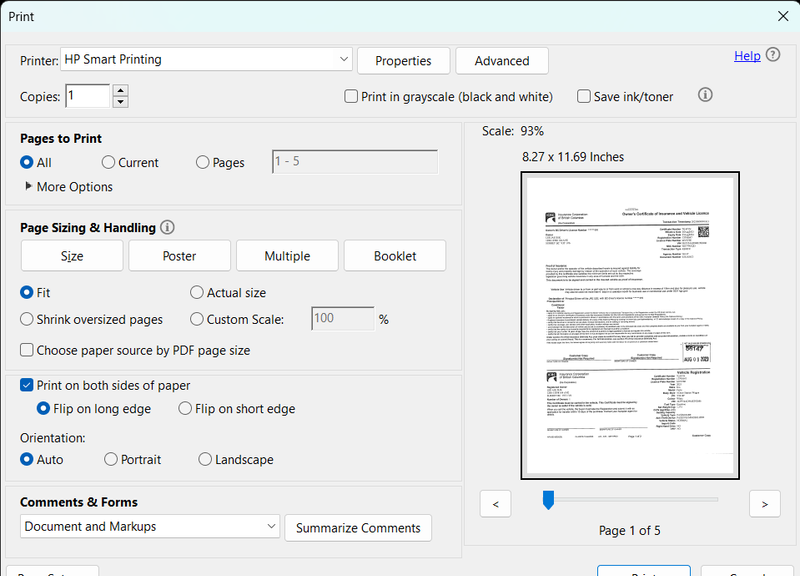Open the Printer selection dropdown

(x=344, y=60)
